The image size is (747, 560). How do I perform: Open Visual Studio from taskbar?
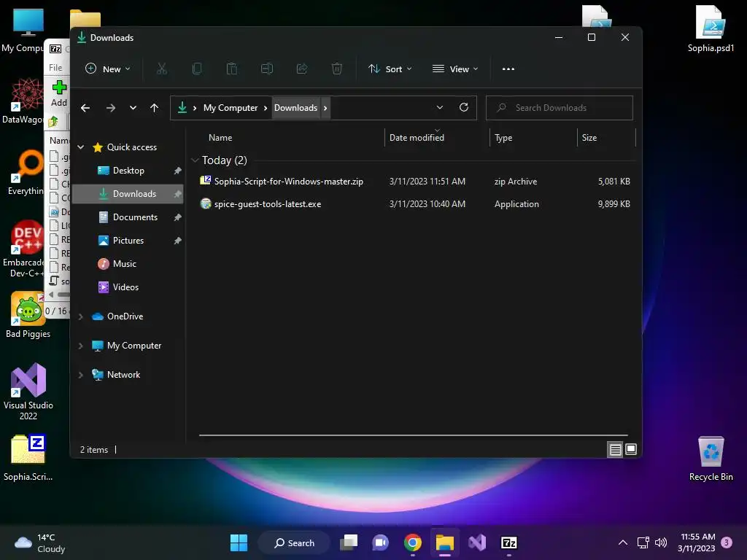tap(477, 542)
